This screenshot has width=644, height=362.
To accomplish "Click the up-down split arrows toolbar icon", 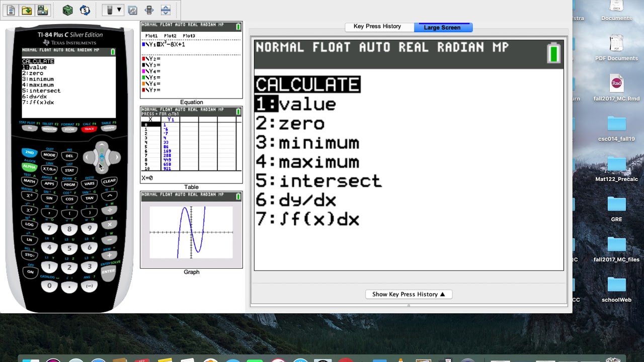I will [x=166, y=10].
